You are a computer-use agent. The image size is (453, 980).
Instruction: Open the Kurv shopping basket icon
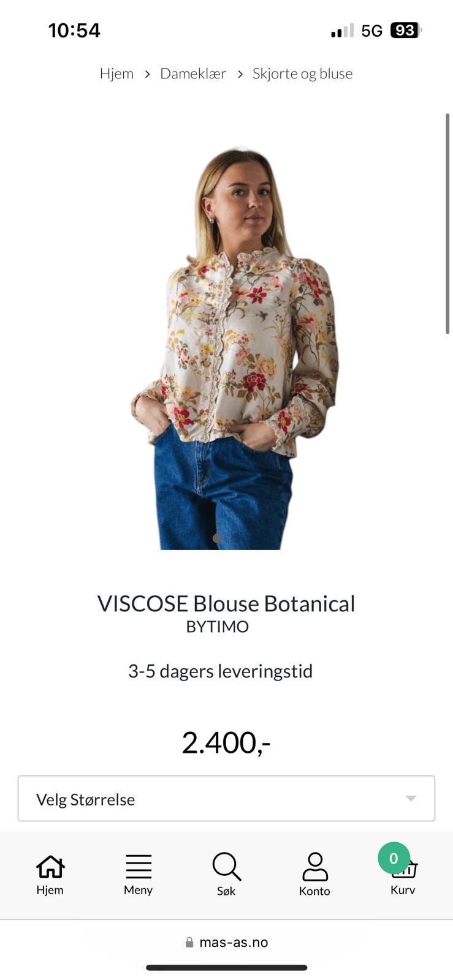click(405, 869)
